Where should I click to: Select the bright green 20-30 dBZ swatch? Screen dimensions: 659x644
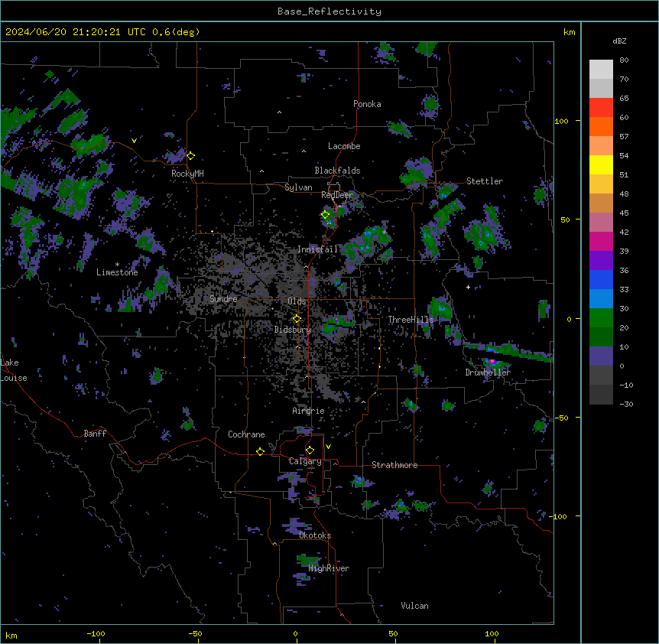pos(601,318)
